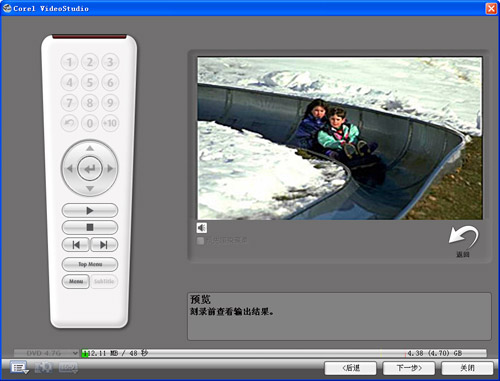
Task: Open the settings list icon at the bottom left
Action: click(19, 368)
